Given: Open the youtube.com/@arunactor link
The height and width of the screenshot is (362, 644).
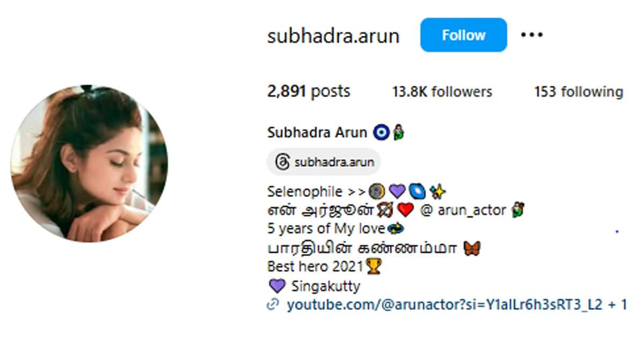Looking at the screenshot, I should pyautogui.click(x=443, y=305).
